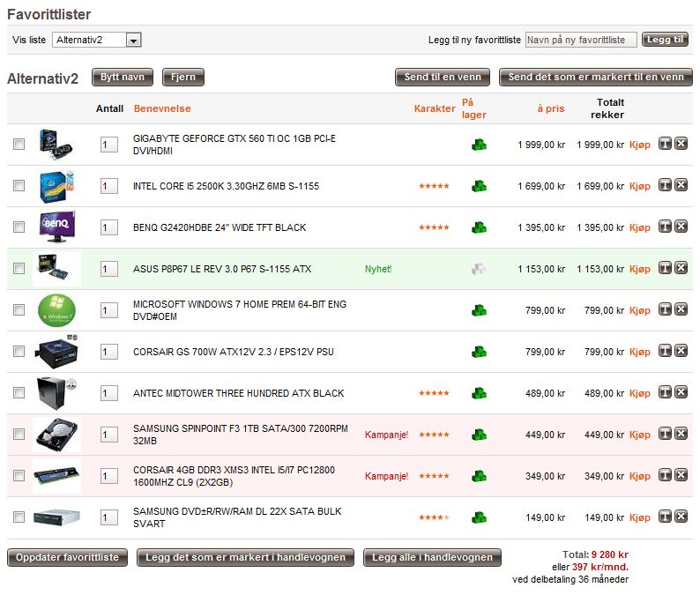Image resolution: width=700 pixels, height=595 pixels.
Task: Click Legg alle i handlevognen button
Action: 432,557
